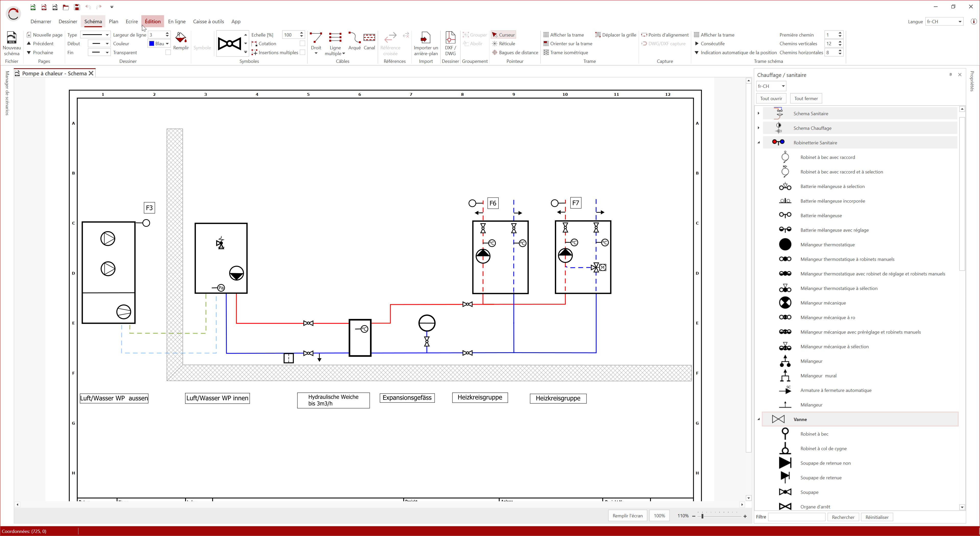Switch to the Plan ribbon tab
The width and height of the screenshot is (980, 536).
point(113,22)
